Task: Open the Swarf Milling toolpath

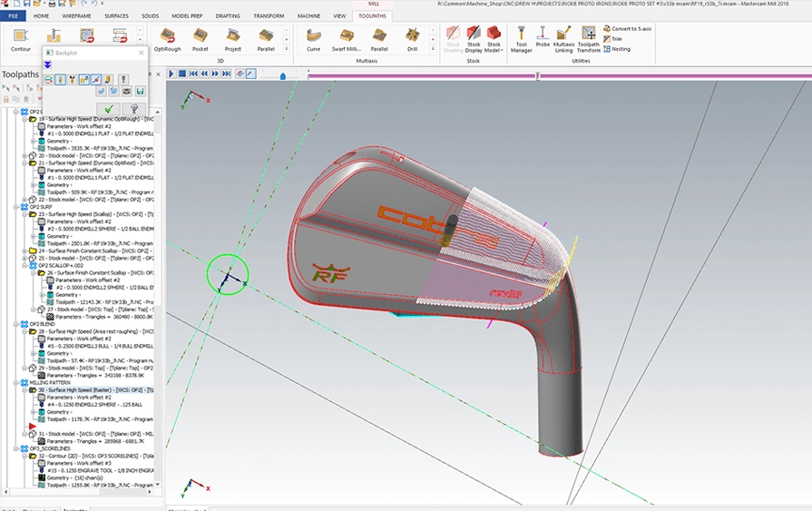Action: point(347,40)
